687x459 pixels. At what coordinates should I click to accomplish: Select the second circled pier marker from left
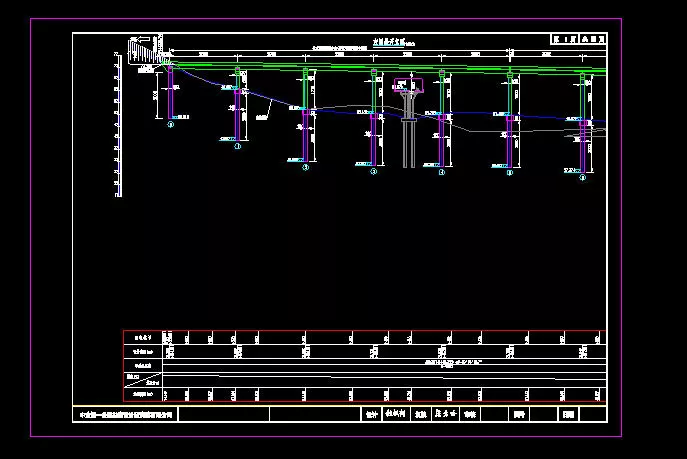(x=238, y=146)
